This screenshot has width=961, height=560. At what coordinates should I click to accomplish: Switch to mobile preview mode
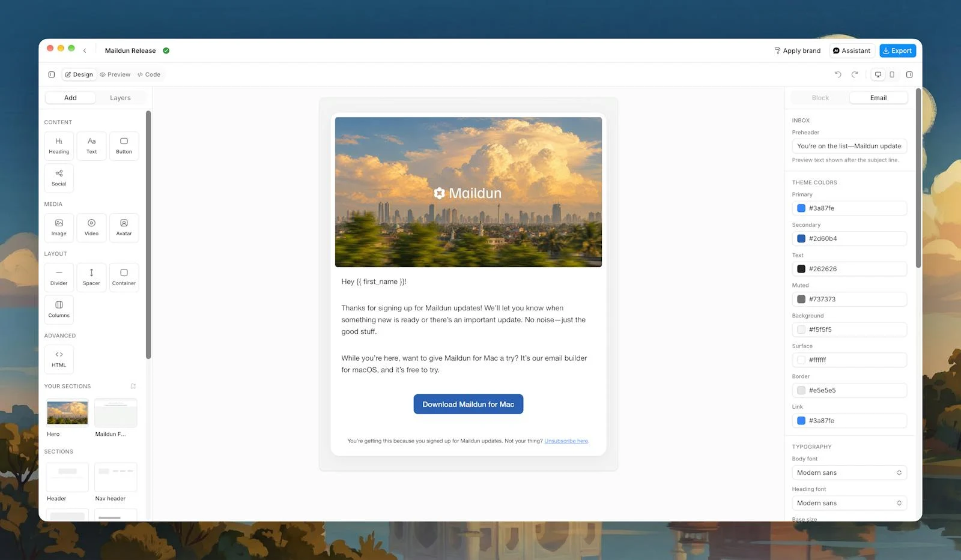pos(892,74)
